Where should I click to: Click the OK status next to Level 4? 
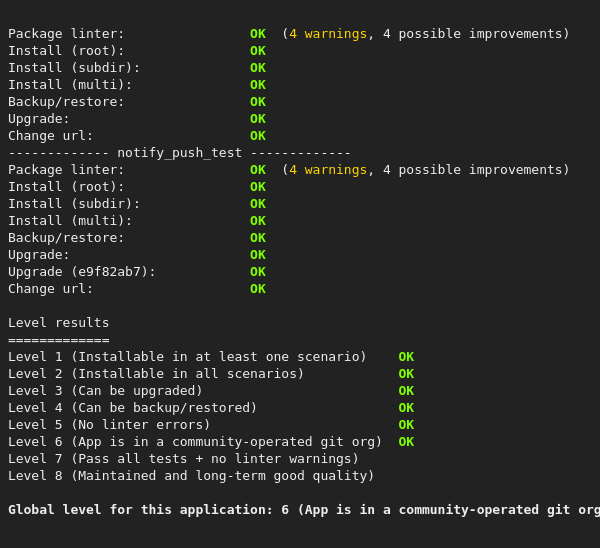pos(406,408)
